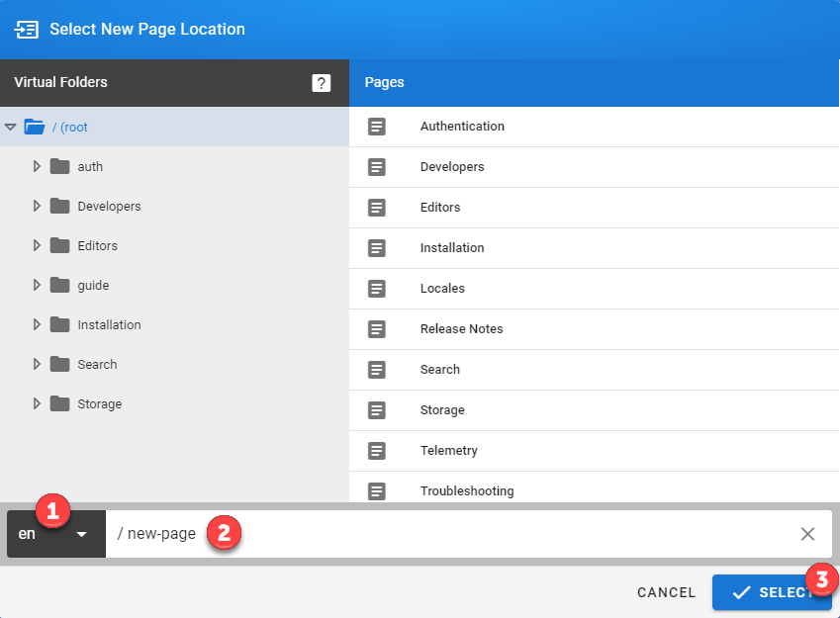Expand the Installation folder
Screen dimensions: 840x618
tap(37, 324)
